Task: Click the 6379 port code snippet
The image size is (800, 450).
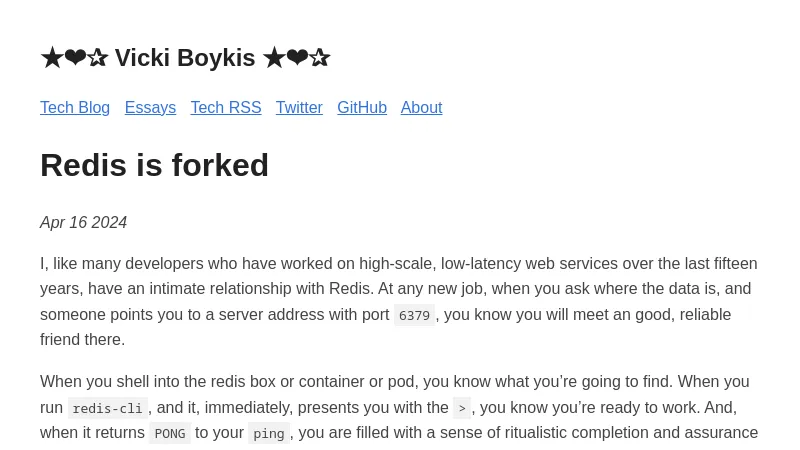Action: pos(414,316)
